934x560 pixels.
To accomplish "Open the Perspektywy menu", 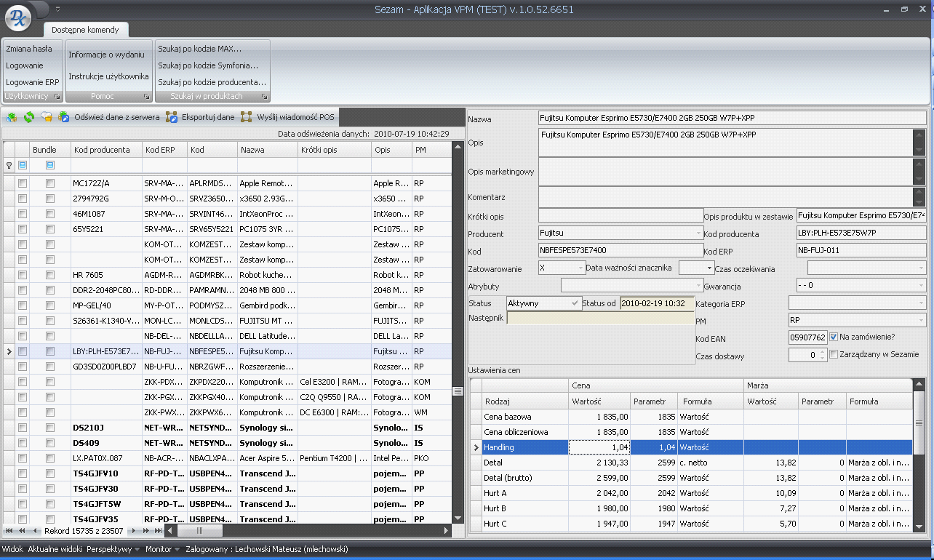I will point(113,549).
